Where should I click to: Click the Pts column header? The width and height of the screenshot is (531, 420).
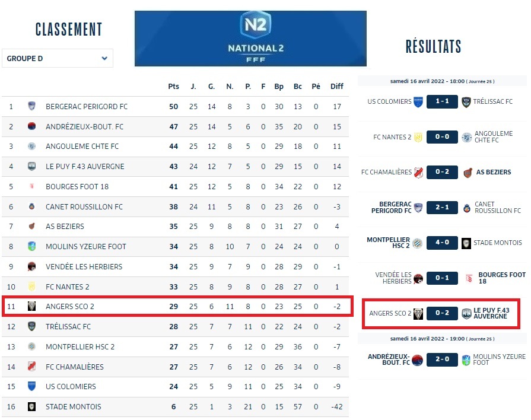pyautogui.click(x=173, y=87)
